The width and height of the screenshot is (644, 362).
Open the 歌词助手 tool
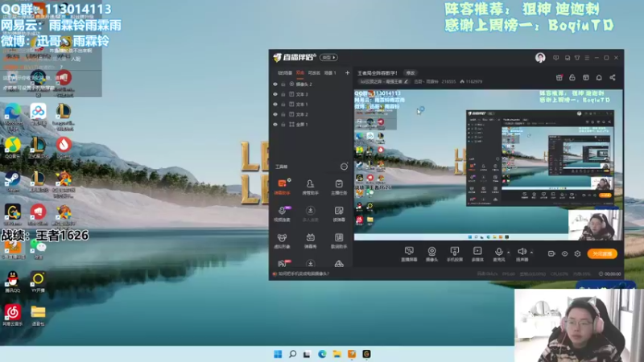coord(339,241)
